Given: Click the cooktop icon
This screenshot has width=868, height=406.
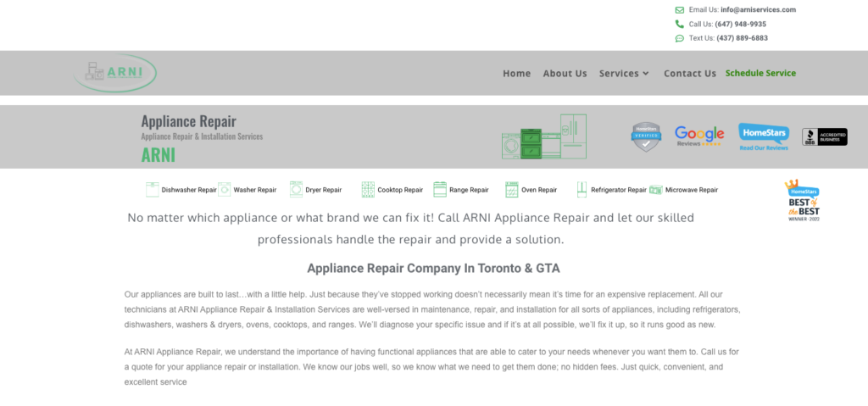Looking at the screenshot, I should (x=368, y=189).
